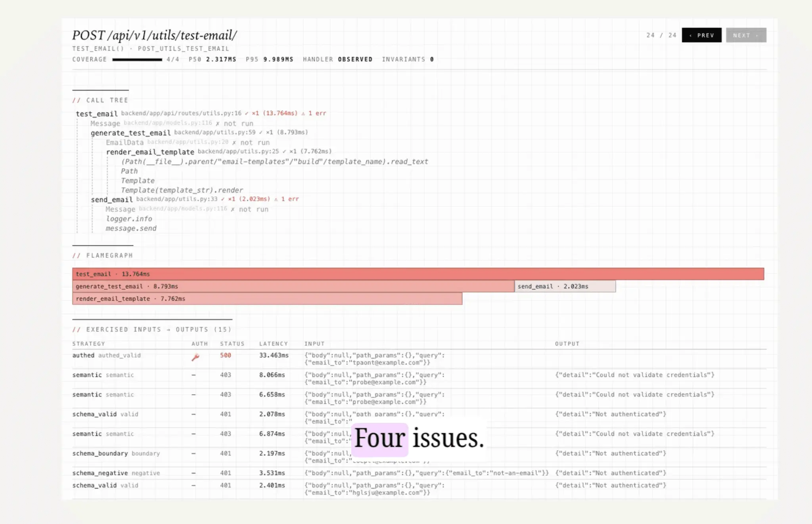Click the 500 status cell

click(x=226, y=355)
